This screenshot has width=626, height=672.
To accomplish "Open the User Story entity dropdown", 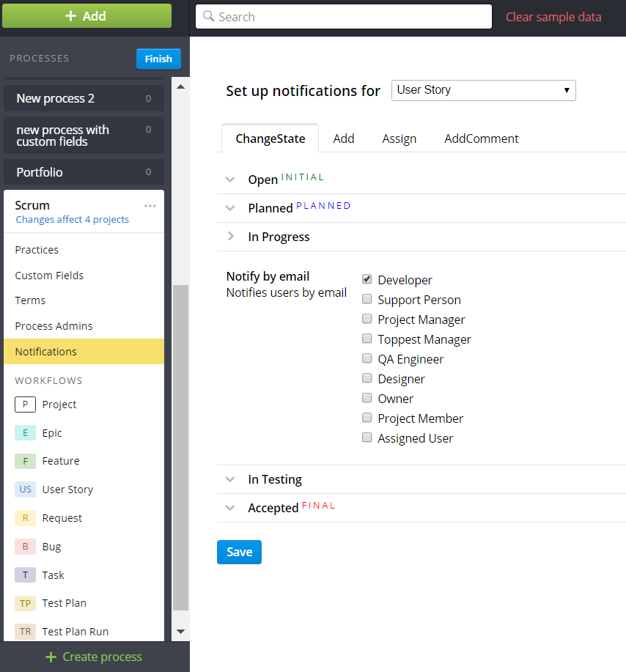I will click(483, 90).
